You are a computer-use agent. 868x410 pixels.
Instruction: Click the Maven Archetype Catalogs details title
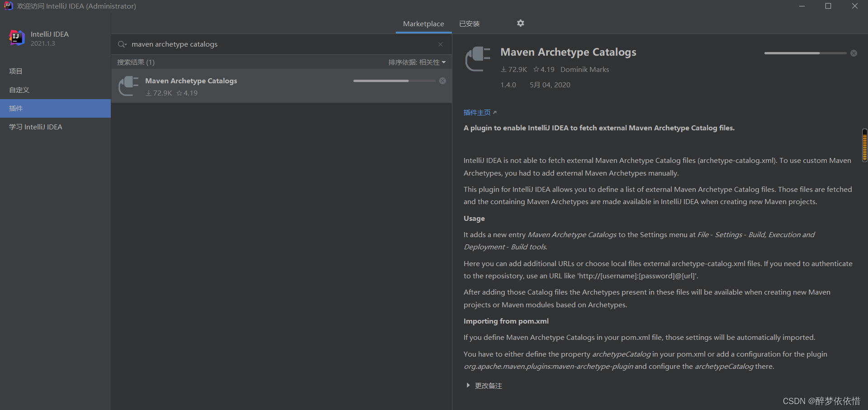(568, 52)
